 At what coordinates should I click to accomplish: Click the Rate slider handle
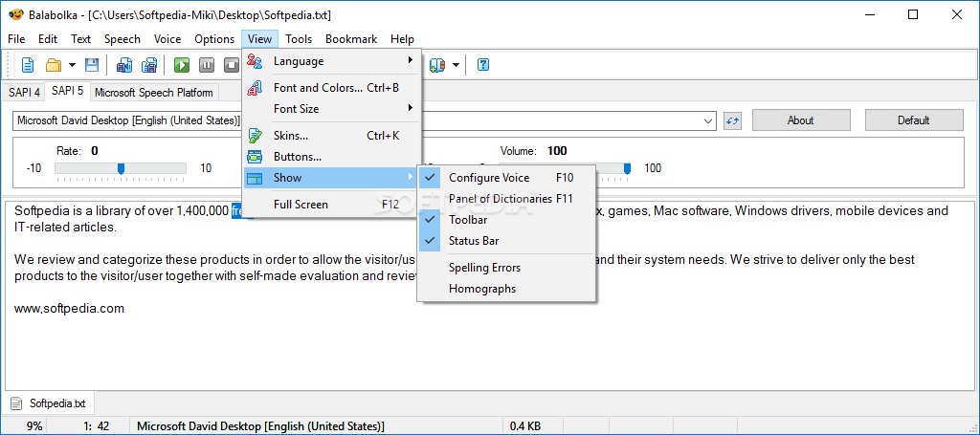pyautogui.click(x=122, y=168)
